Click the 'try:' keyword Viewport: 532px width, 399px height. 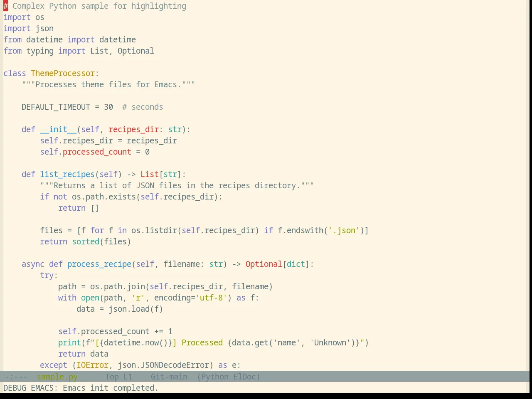click(x=49, y=275)
